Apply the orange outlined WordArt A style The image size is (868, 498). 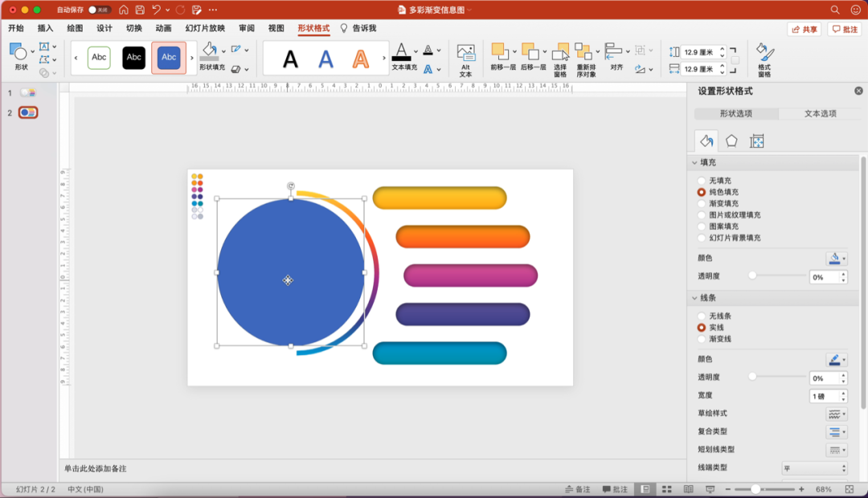(361, 59)
